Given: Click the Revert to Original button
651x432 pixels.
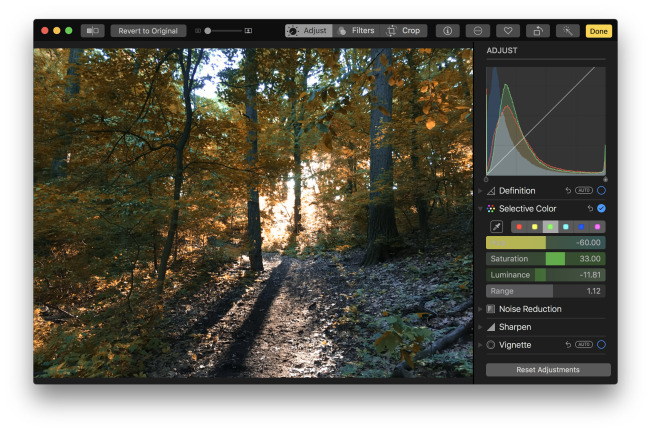Looking at the screenshot, I should coord(148,31).
